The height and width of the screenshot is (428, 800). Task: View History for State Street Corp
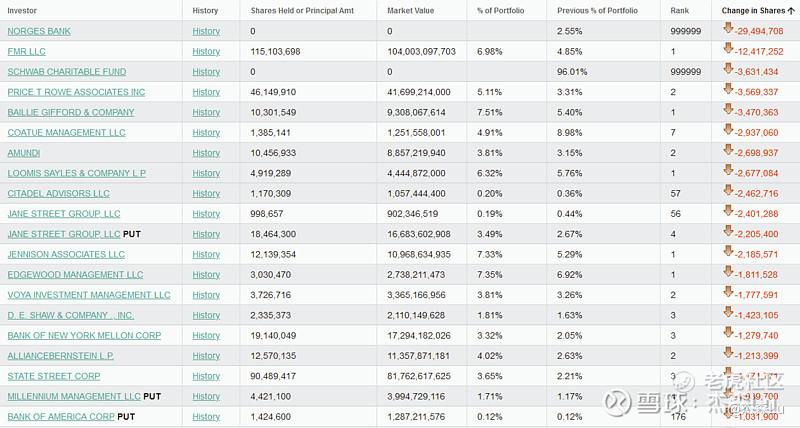206,376
